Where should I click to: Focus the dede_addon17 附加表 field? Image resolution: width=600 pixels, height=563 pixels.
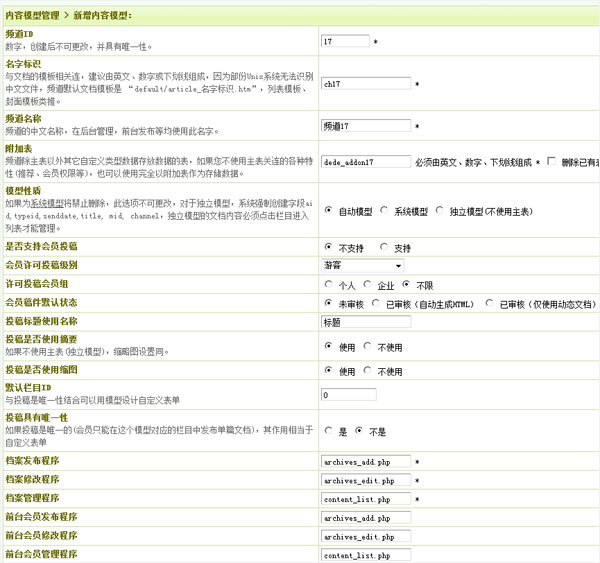[365, 161]
